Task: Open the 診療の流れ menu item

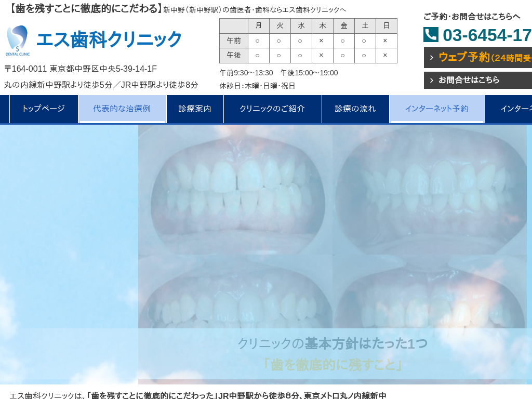Action: coord(355,109)
